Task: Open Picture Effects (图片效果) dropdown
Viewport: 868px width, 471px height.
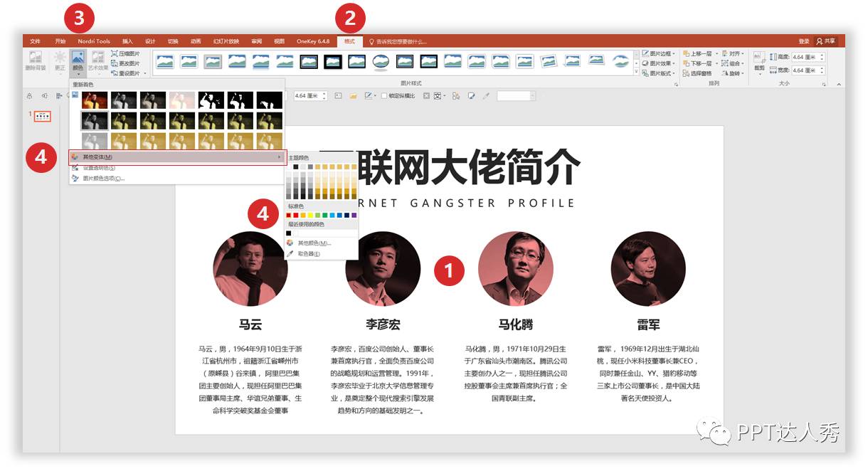Action: 658,63
